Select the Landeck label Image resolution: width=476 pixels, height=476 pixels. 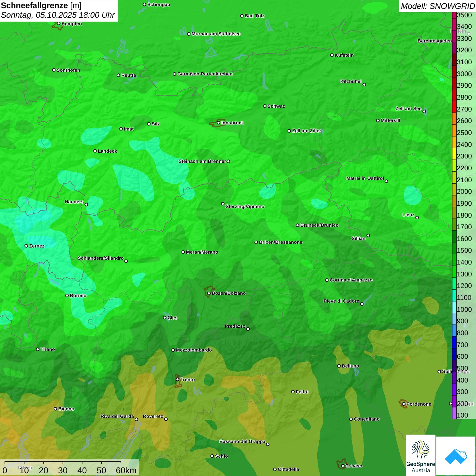tap(107, 151)
